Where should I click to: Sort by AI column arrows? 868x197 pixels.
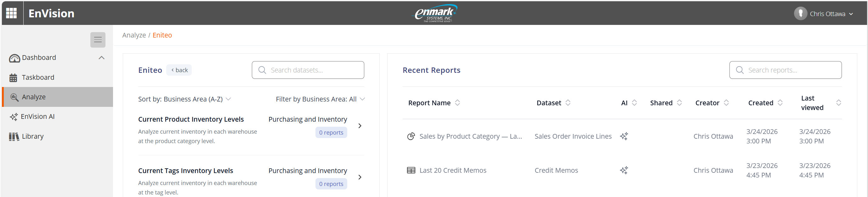(634, 102)
